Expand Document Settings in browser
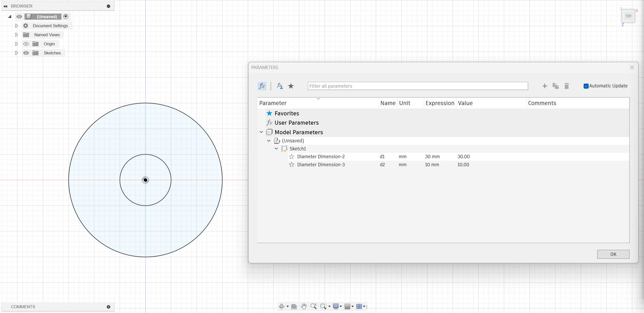This screenshot has width=644, height=313. tap(16, 26)
